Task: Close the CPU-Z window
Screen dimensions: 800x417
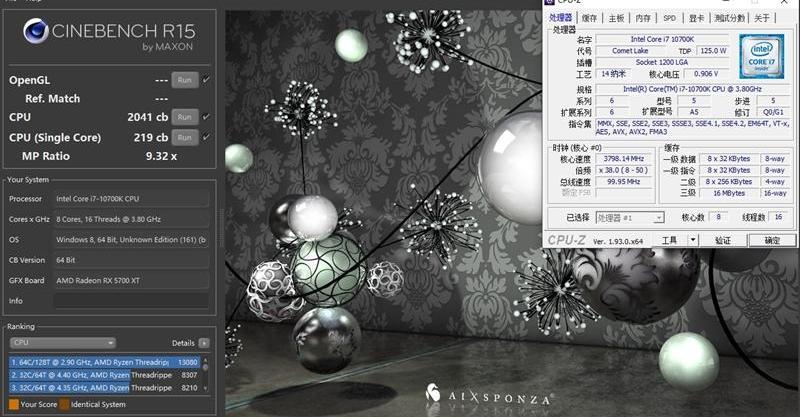Action: point(784,2)
